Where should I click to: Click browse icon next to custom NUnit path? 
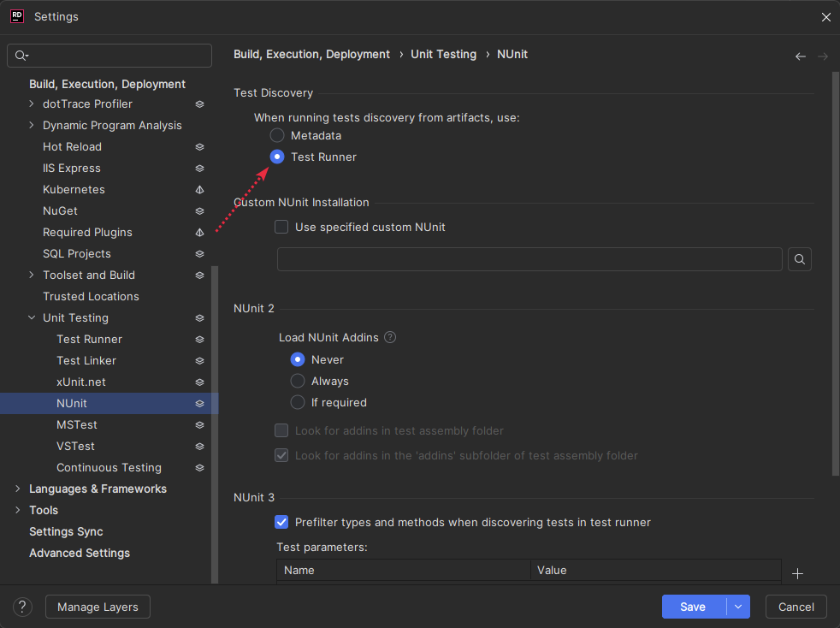tap(799, 259)
